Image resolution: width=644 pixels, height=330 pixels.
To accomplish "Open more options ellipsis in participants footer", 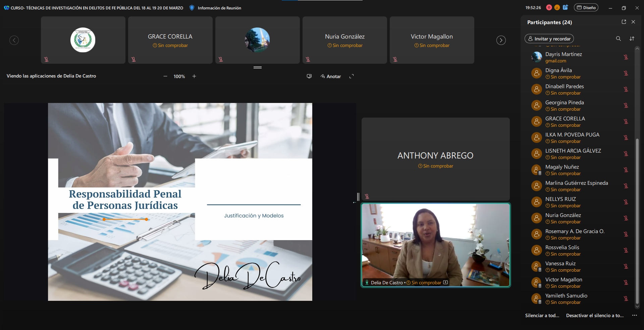I will point(634,316).
